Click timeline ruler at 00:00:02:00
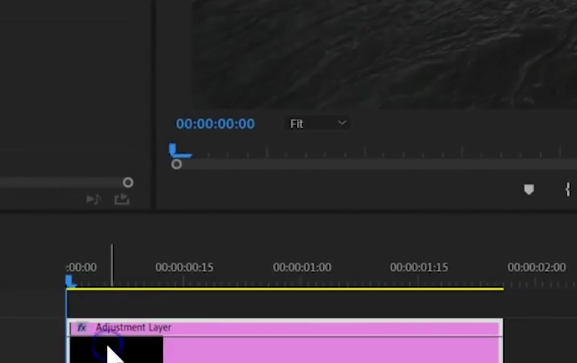Image resolution: width=577 pixels, height=363 pixels. [x=536, y=267]
